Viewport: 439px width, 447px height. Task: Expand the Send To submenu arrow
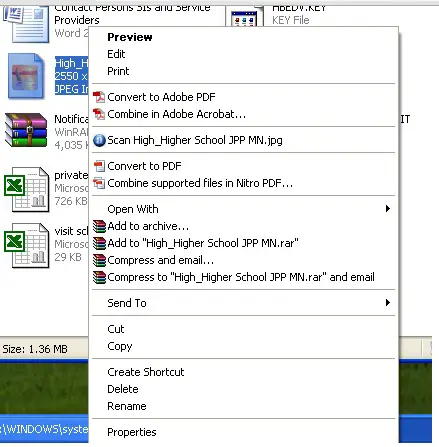pyautogui.click(x=387, y=303)
